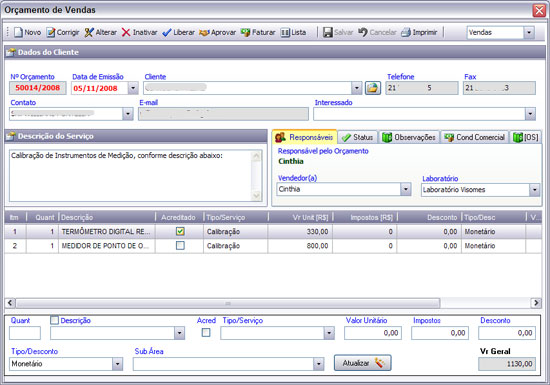Open client folder icon beside Cliente field
The height and width of the screenshot is (385, 550).
point(373,88)
